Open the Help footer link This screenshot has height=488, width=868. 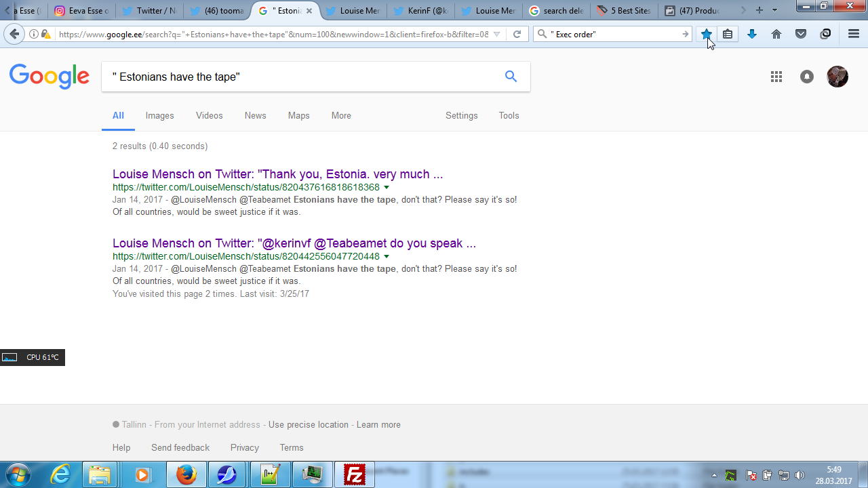(121, 448)
